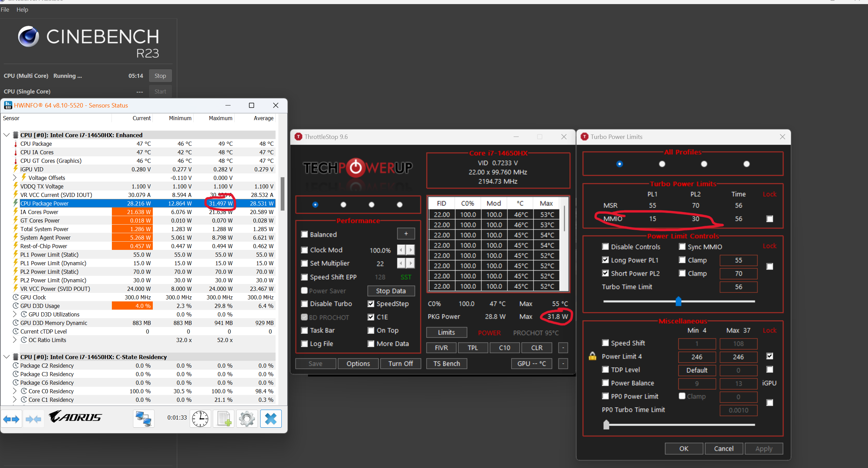Click lightning icon of iGPU VID row

[x=16, y=169]
